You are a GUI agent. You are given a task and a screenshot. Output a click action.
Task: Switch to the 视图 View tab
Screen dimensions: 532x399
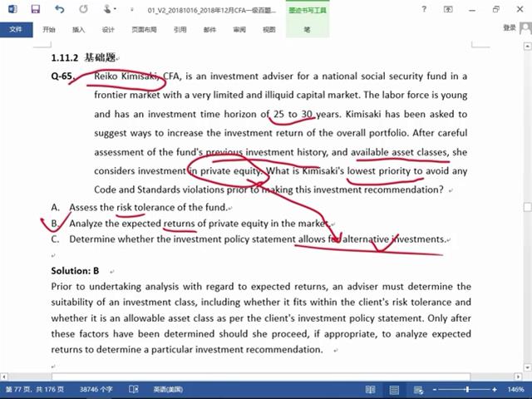[269, 30]
